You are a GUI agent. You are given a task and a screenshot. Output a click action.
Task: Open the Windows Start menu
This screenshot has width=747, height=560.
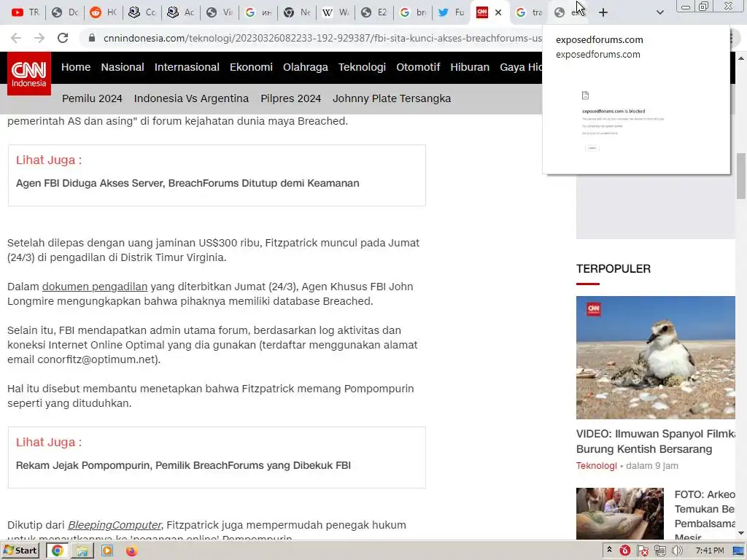(21, 551)
